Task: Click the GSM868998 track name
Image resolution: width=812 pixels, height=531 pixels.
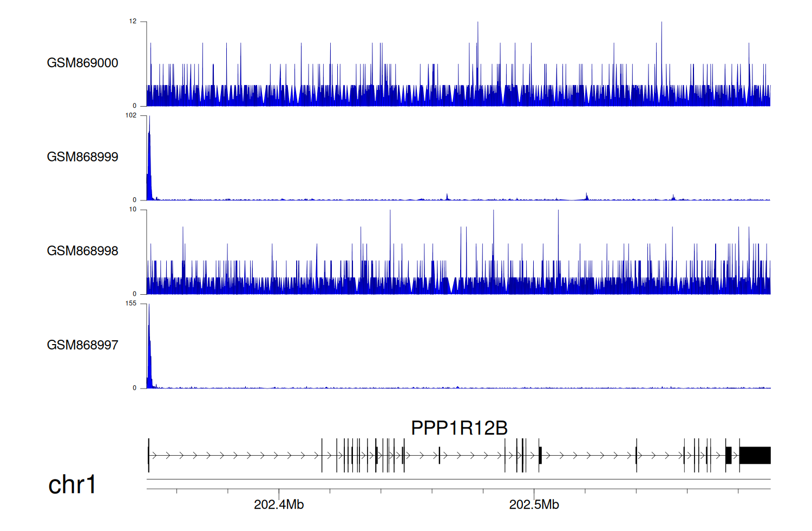Action: 82,251
